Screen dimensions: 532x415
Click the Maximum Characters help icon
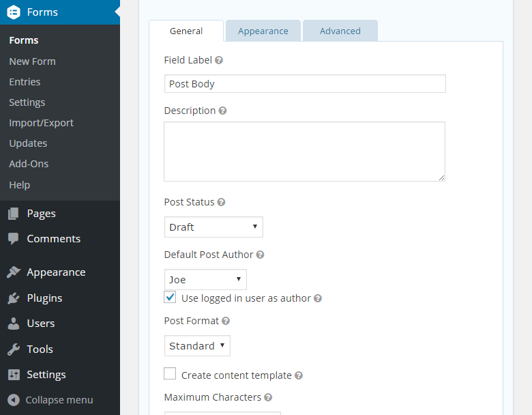point(268,397)
